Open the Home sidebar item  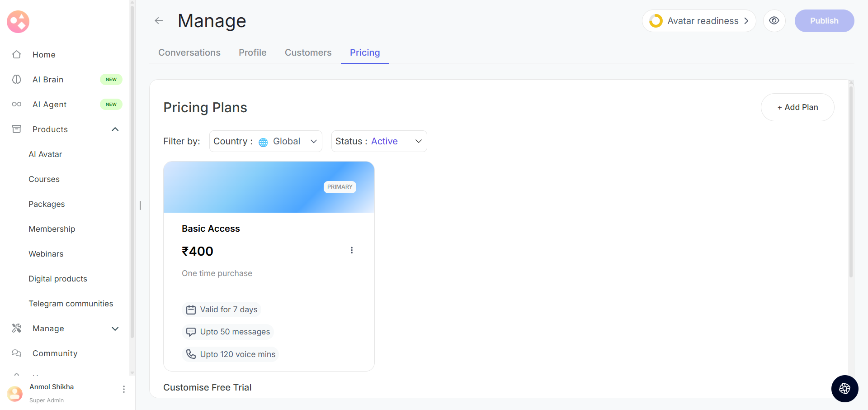point(44,55)
